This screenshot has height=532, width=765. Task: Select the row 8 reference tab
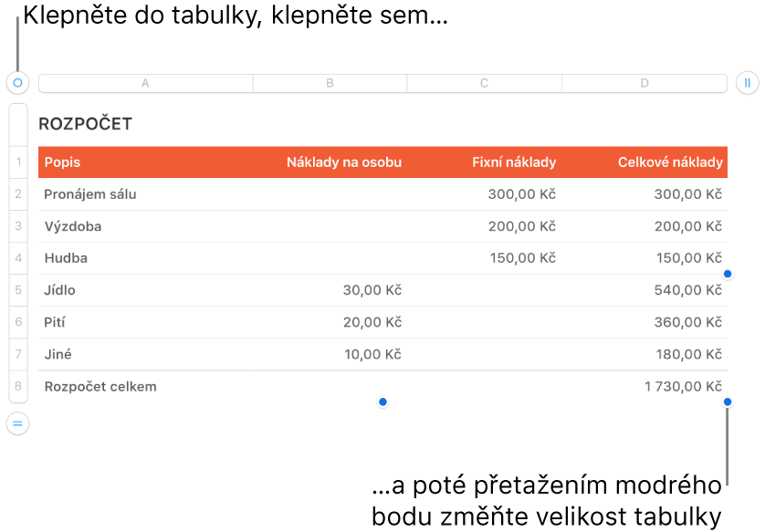(18, 386)
